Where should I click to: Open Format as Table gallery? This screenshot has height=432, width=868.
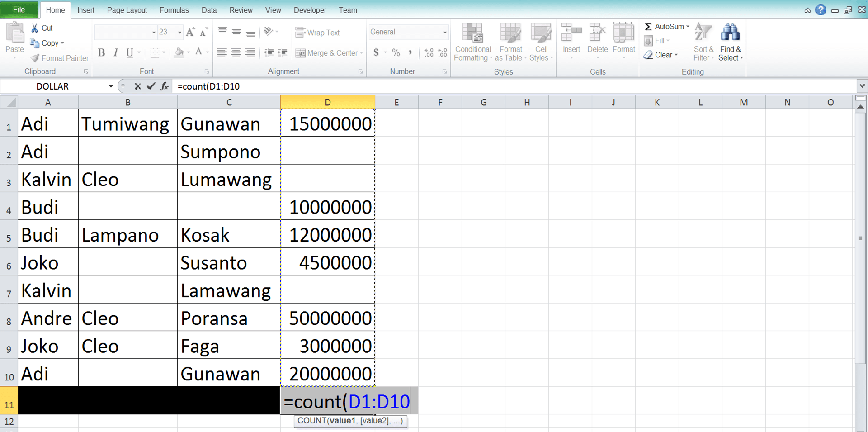[x=511, y=42]
